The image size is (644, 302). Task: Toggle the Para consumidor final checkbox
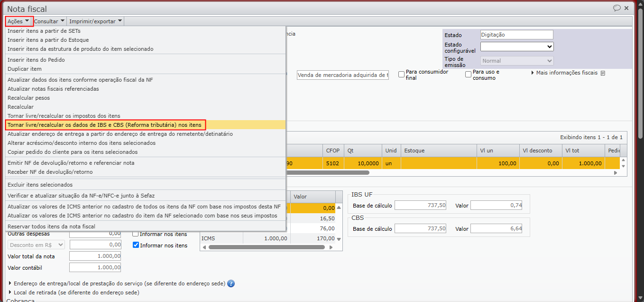click(x=401, y=75)
